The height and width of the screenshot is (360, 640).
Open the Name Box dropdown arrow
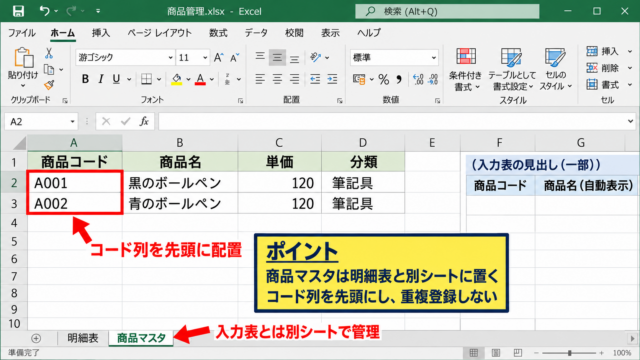(x=72, y=122)
